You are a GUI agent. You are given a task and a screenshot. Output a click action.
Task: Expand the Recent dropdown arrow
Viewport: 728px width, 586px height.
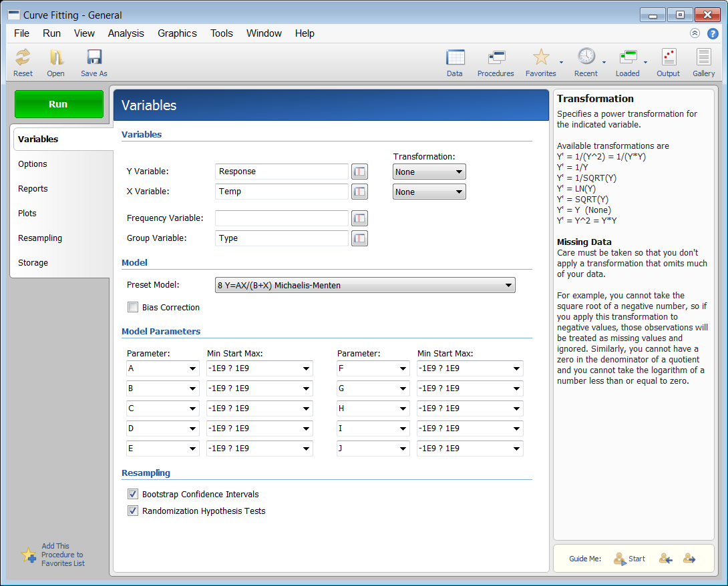click(604, 62)
